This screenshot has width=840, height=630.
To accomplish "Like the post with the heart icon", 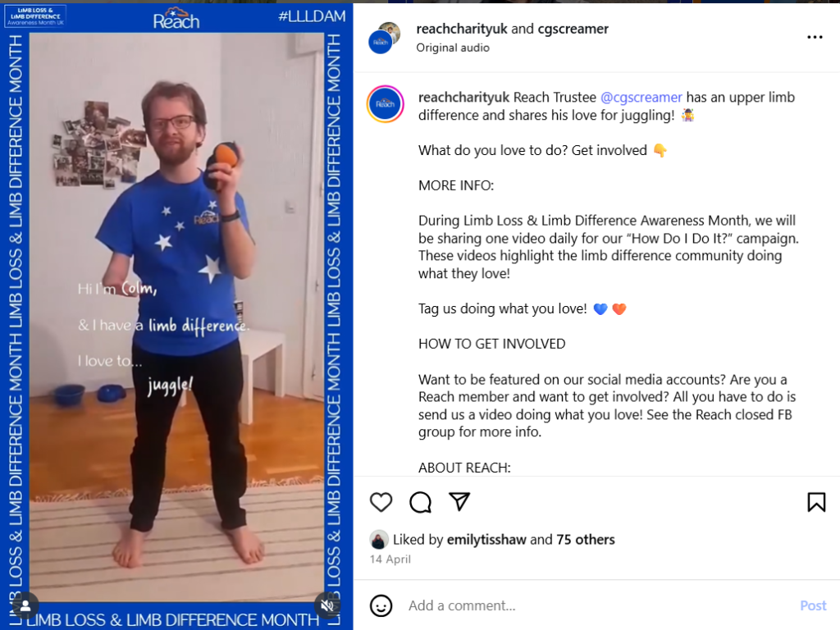I will click(381, 502).
